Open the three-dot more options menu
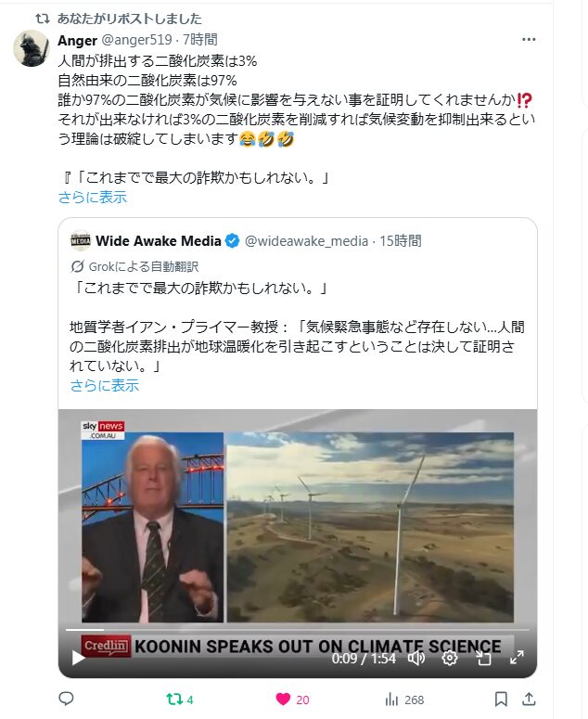Viewport: 588px width, 719px height. click(529, 40)
